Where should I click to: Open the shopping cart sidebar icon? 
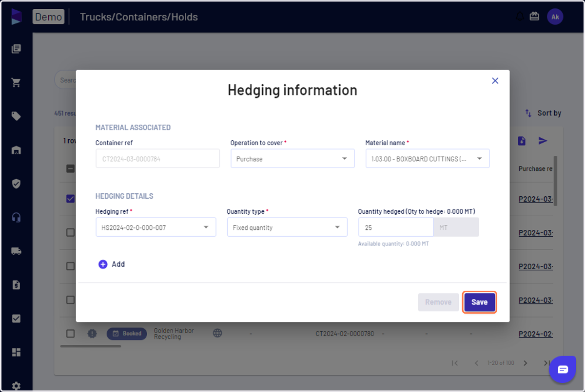point(16,82)
